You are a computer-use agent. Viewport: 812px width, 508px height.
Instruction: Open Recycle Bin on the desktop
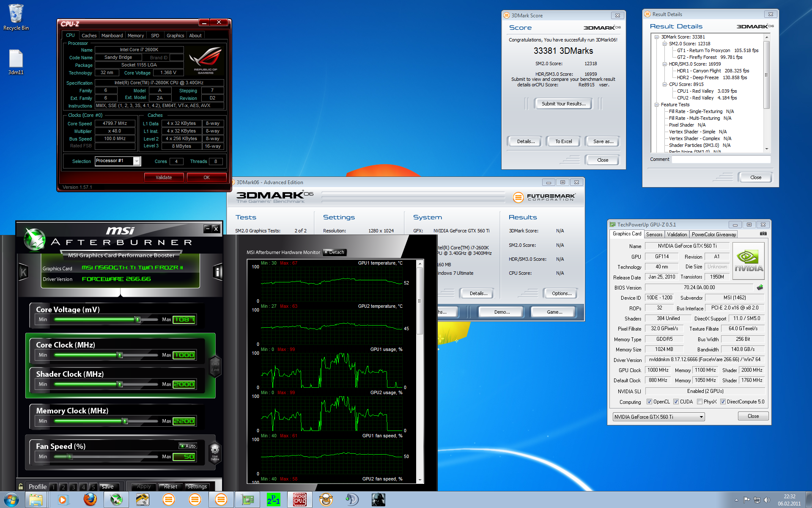coord(16,17)
